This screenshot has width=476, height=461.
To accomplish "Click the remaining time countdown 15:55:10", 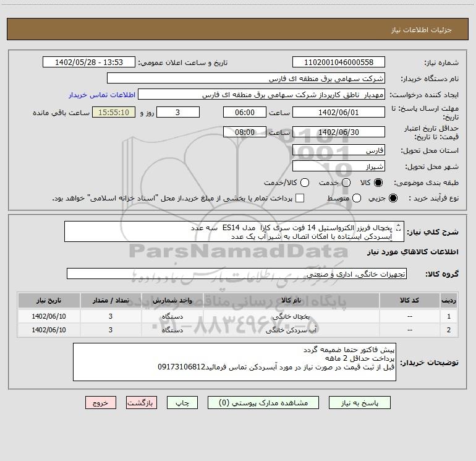I will pos(114,112).
